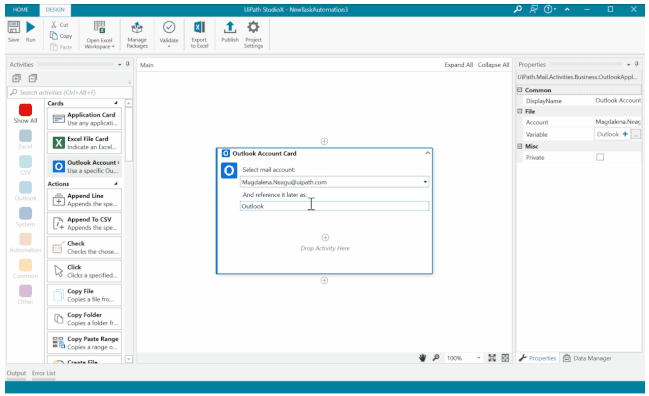Collapse the Actions section
The image size is (649, 396).
[115, 184]
